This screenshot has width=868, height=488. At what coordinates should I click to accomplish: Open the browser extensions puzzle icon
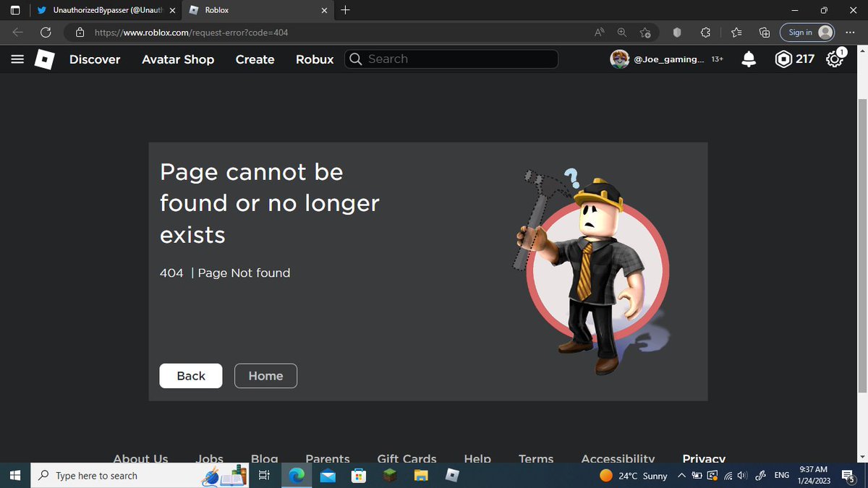click(706, 33)
